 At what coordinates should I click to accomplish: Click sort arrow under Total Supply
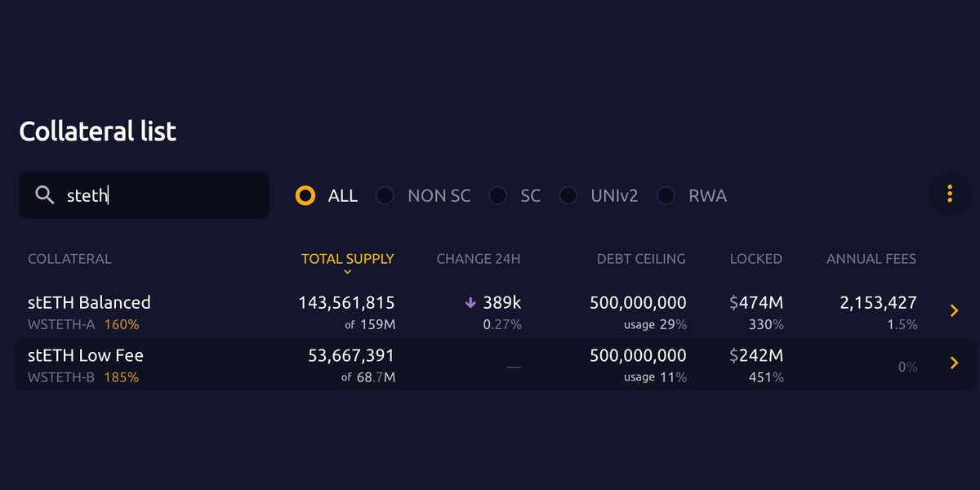pos(348,272)
